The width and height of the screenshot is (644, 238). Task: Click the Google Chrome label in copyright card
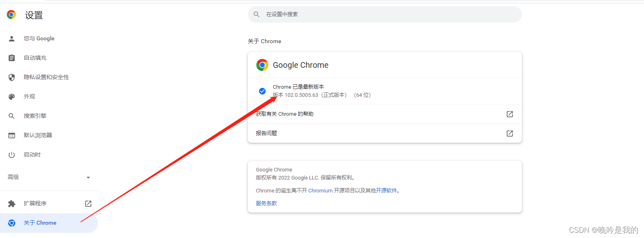(x=274, y=170)
